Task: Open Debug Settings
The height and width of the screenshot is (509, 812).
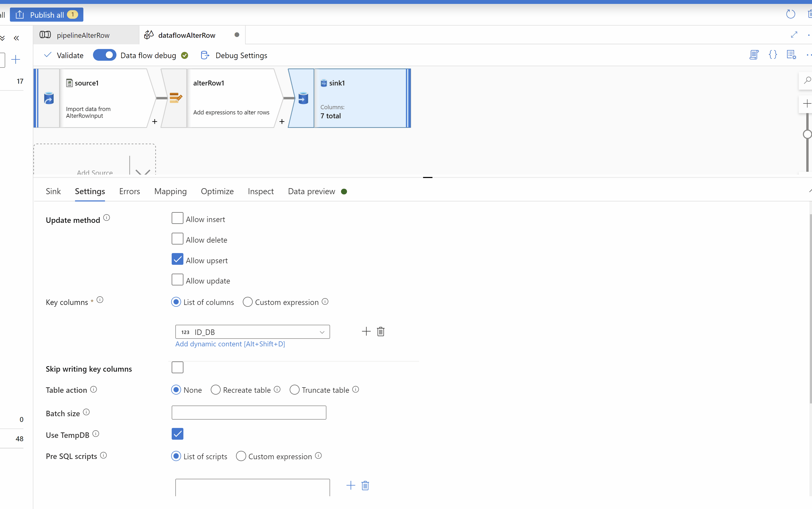Action: point(241,55)
